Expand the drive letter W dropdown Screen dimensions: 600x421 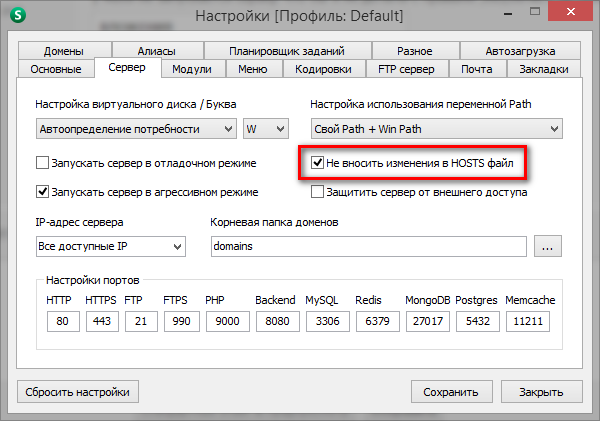click(x=265, y=128)
